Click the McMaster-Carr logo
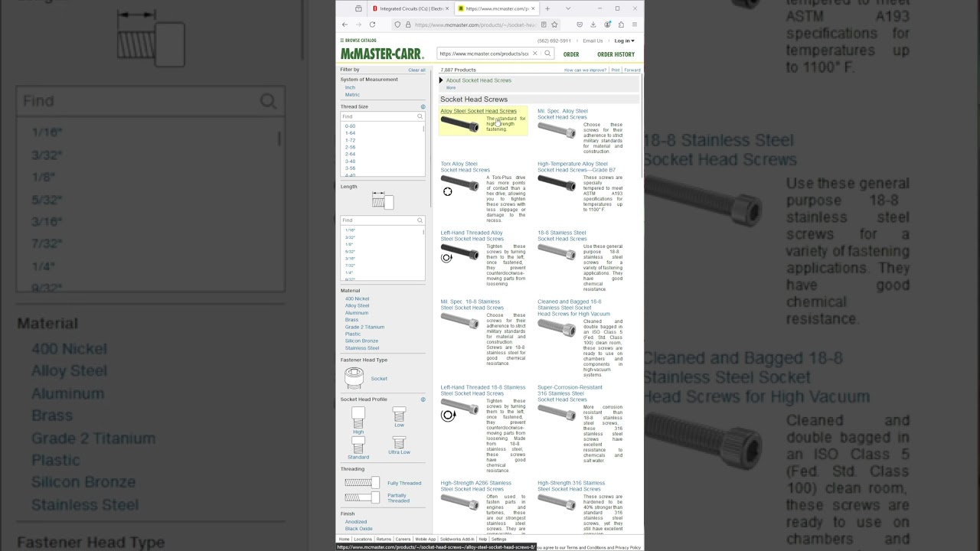Screen dimensions: 980x551 (x=382, y=54)
